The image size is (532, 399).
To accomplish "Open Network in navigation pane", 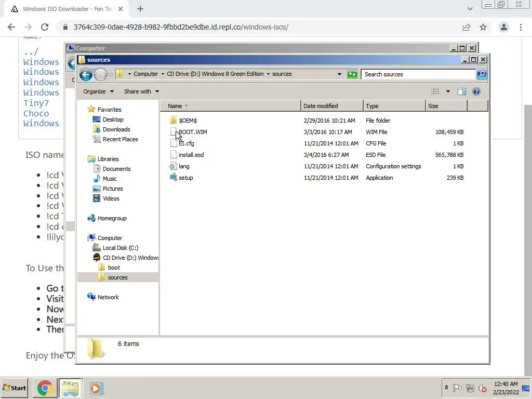I will point(108,297).
